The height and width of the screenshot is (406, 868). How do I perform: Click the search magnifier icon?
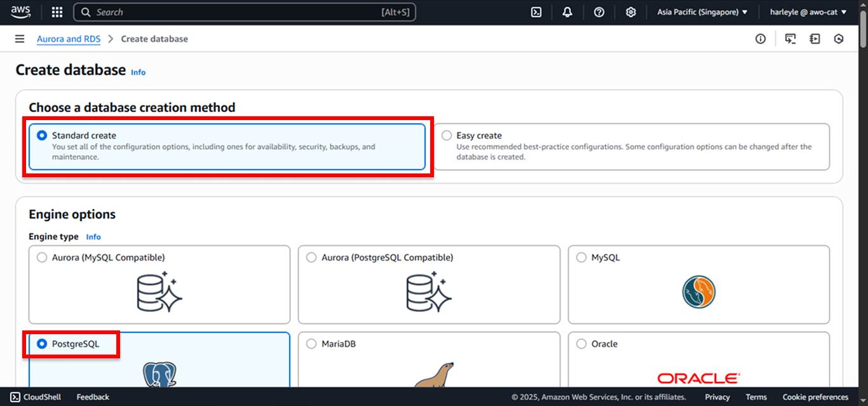coord(86,12)
